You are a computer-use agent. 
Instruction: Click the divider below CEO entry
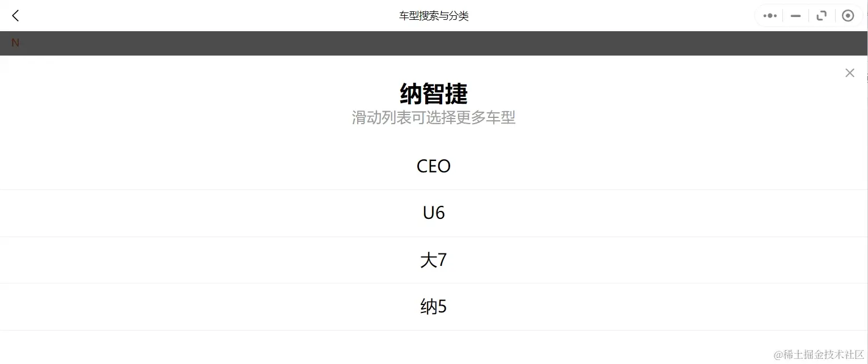coord(433,189)
